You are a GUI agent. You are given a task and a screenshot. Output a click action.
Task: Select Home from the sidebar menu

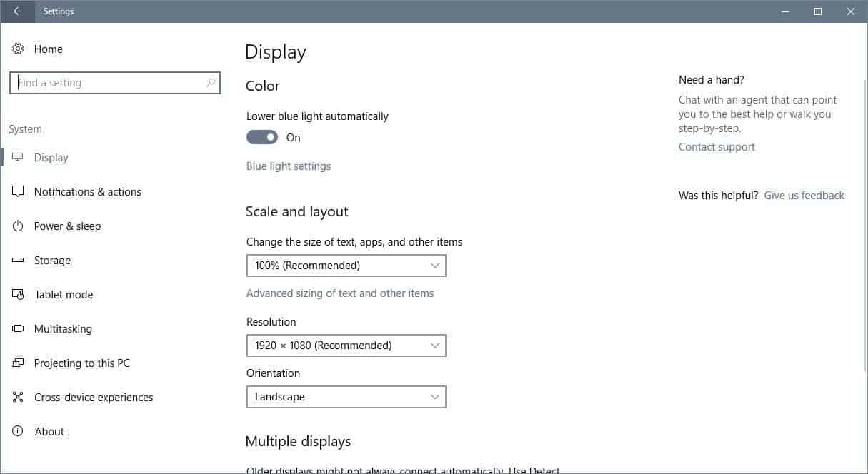pyautogui.click(x=48, y=49)
